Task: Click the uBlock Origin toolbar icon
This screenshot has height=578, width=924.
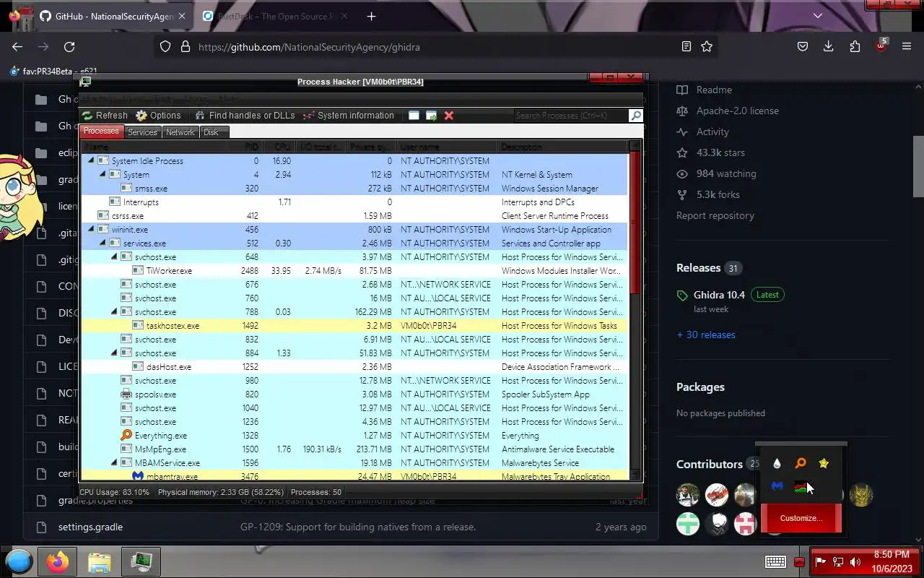Action: [x=881, y=46]
